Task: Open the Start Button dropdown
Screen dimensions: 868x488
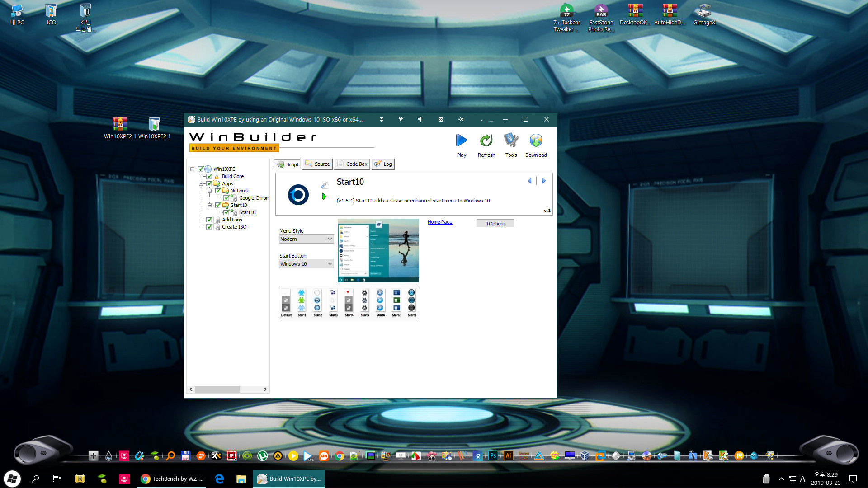Action: pyautogui.click(x=306, y=264)
